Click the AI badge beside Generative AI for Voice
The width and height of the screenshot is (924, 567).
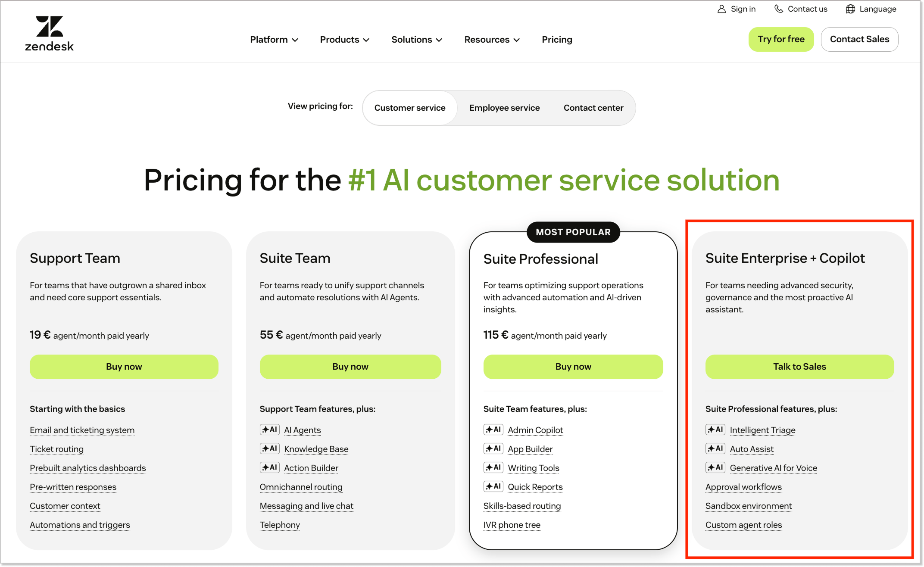[715, 467]
